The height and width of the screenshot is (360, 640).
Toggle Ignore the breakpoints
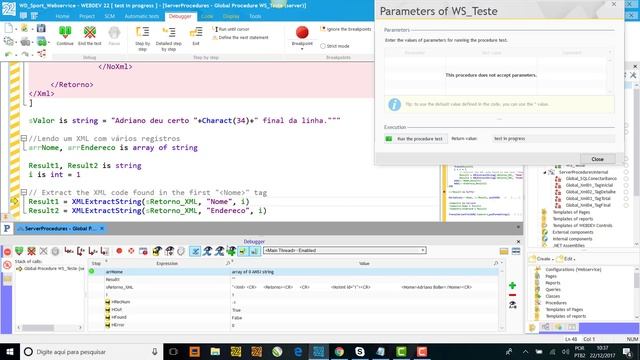coord(346,29)
